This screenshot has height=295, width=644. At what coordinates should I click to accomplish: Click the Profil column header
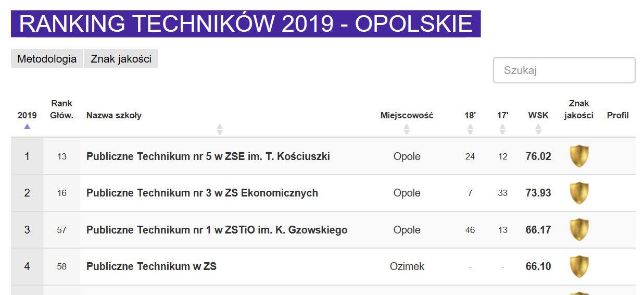618,115
